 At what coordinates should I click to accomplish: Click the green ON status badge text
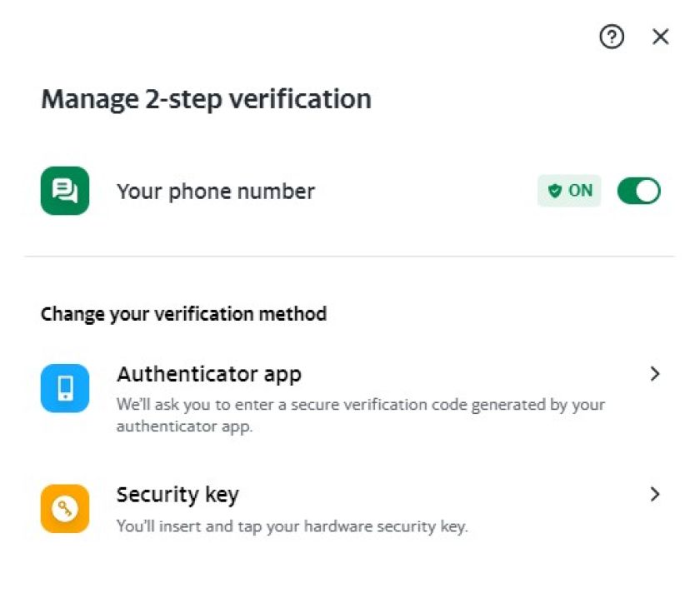point(580,191)
